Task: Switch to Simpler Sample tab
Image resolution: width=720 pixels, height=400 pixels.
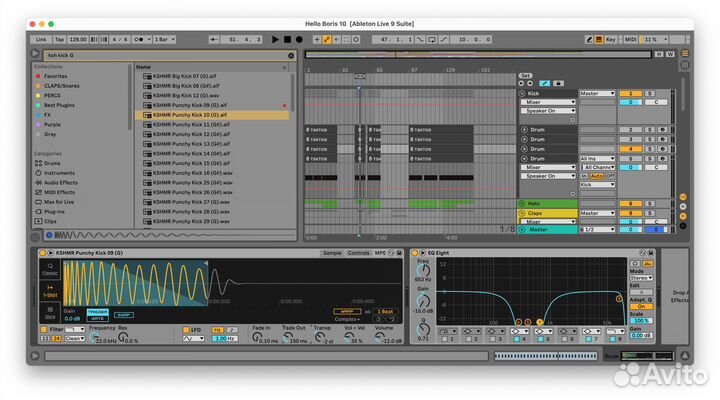Action: pos(332,253)
